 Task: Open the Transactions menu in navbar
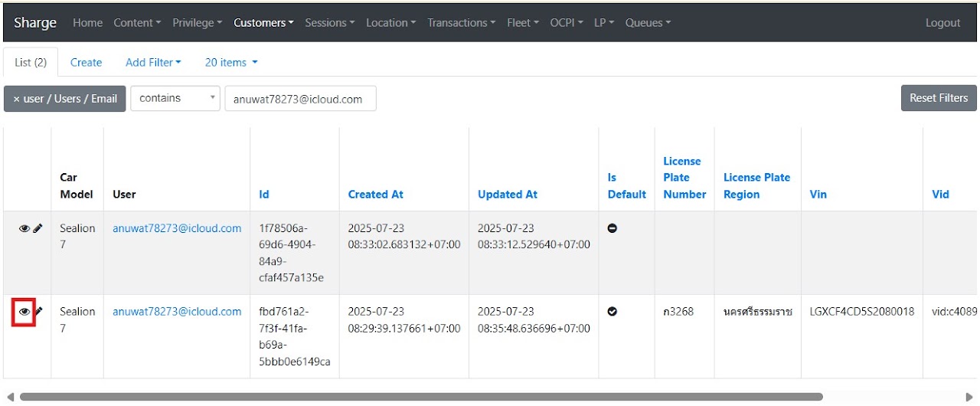point(461,23)
